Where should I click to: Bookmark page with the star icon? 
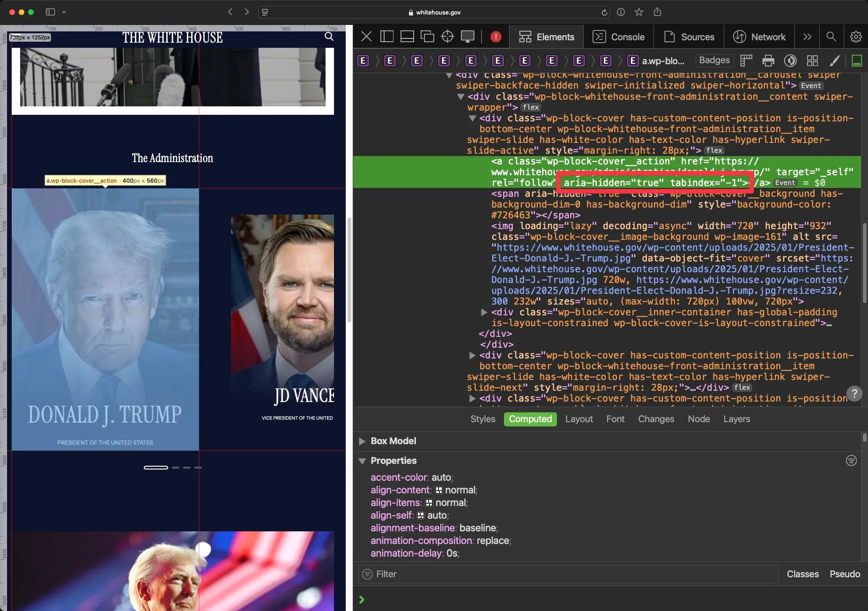coord(639,12)
